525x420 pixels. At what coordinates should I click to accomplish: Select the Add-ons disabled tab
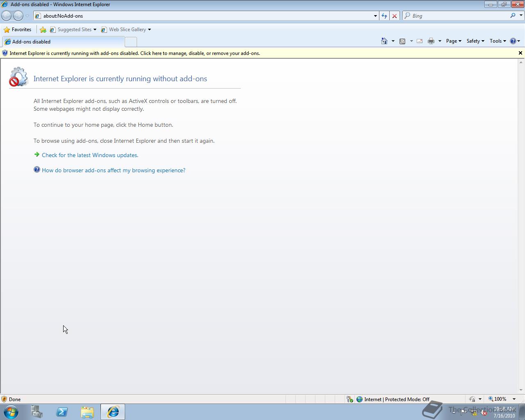click(x=63, y=42)
